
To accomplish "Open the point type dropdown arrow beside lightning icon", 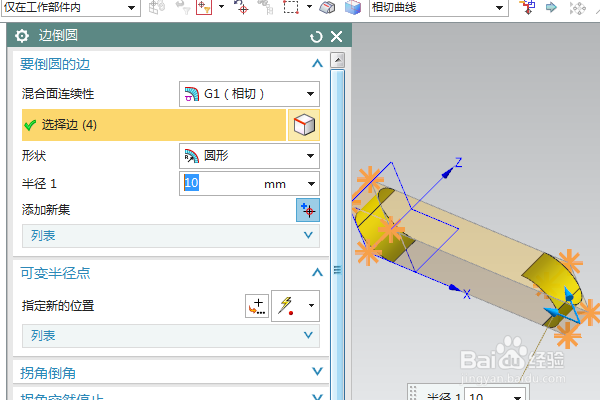I will click(311, 305).
